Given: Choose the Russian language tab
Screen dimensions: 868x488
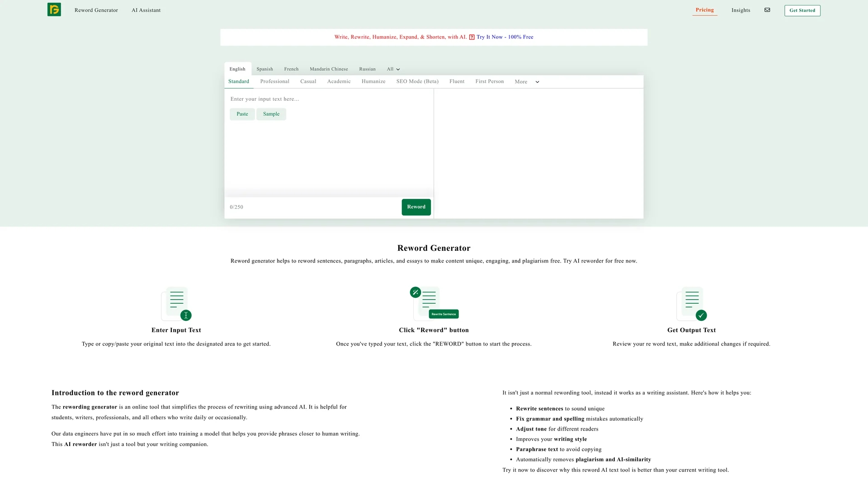Looking at the screenshot, I should pyautogui.click(x=367, y=69).
